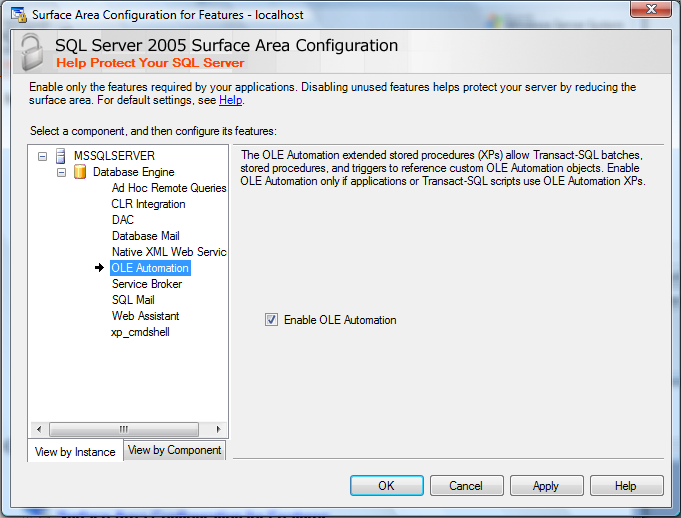This screenshot has width=681, height=518.
Task: Select the MSSQLSERVER instance label
Action: [x=114, y=155]
